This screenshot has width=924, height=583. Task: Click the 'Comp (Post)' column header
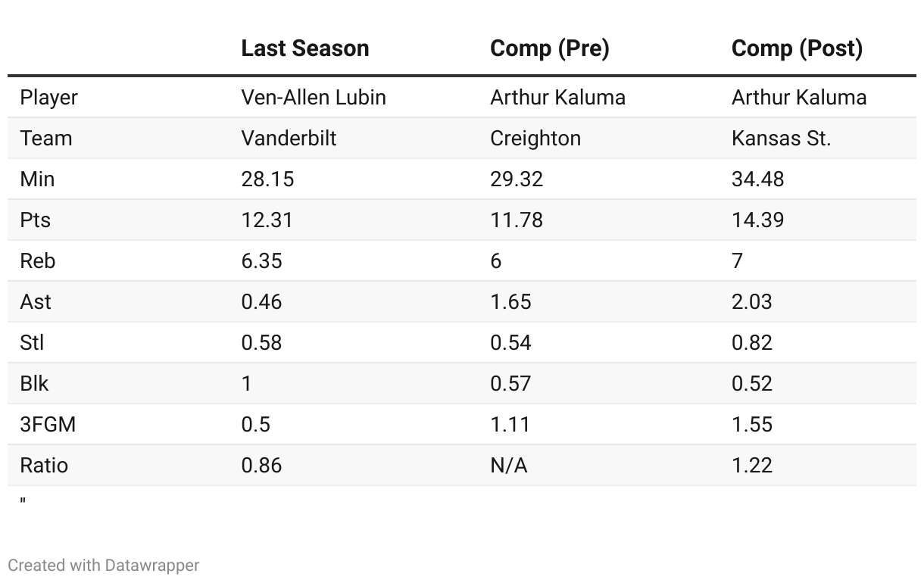pos(797,48)
